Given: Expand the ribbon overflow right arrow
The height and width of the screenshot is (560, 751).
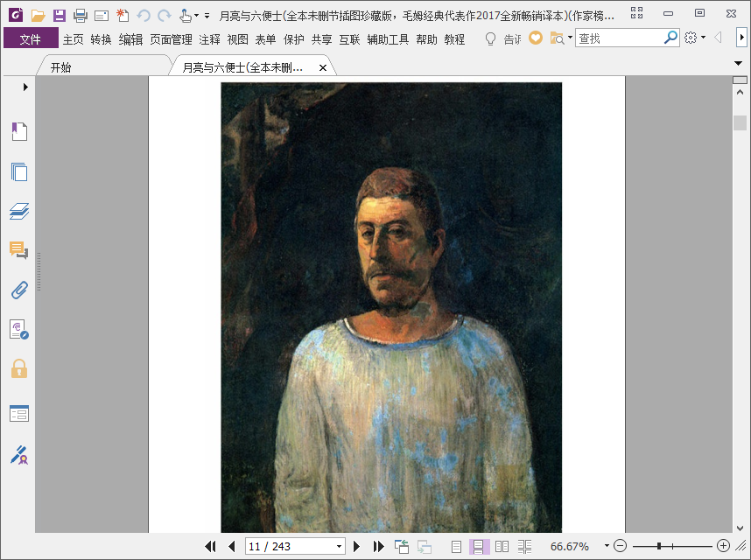Looking at the screenshot, I should [x=741, y=38].
